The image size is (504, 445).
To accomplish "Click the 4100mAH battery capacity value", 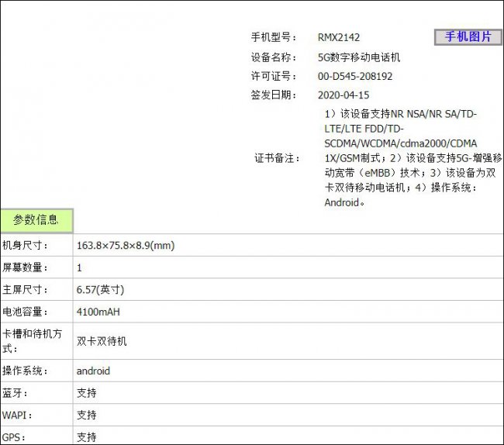I will click(98, 312).
